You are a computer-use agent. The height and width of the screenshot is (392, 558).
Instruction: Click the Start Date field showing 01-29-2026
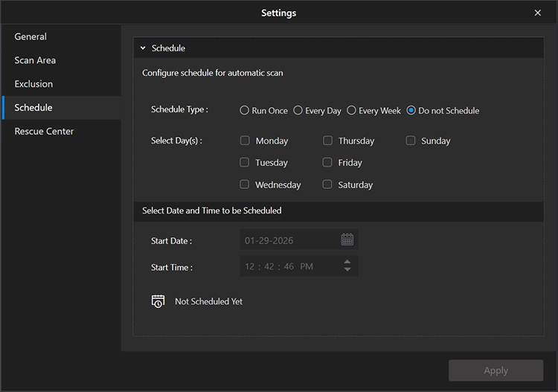299,240
